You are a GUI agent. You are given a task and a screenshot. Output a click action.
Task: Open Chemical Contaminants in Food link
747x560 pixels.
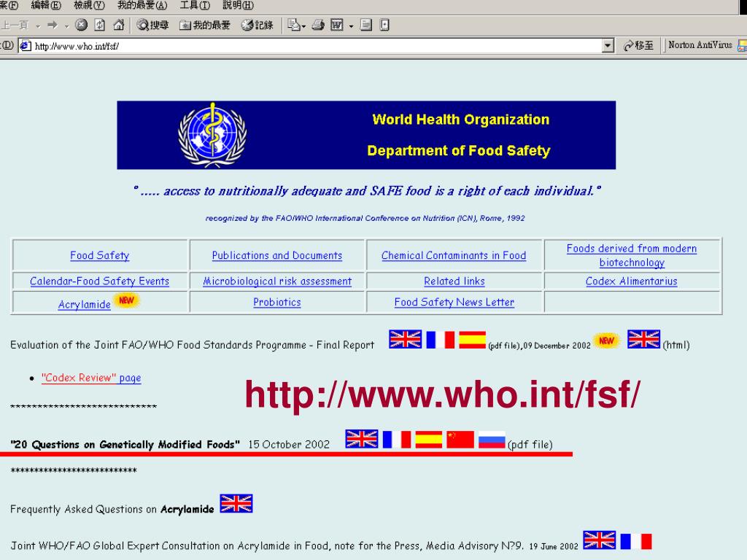coord(454,255)
